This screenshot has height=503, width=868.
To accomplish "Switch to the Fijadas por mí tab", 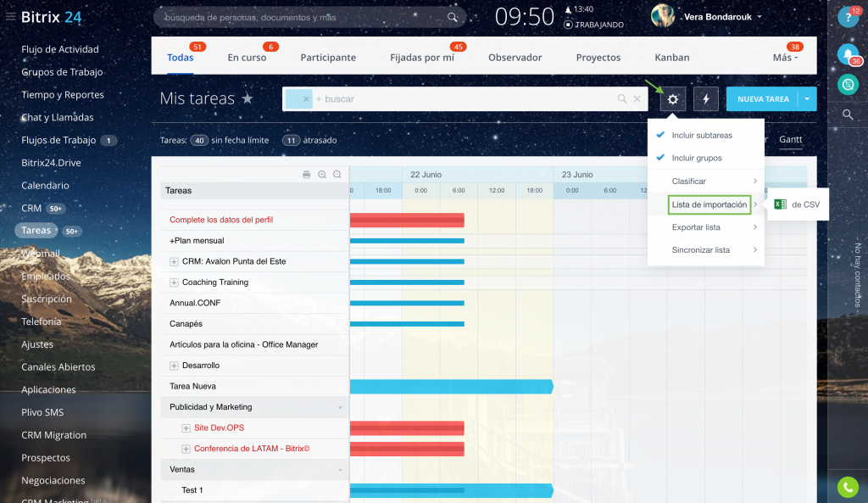I will pos(422,57).
